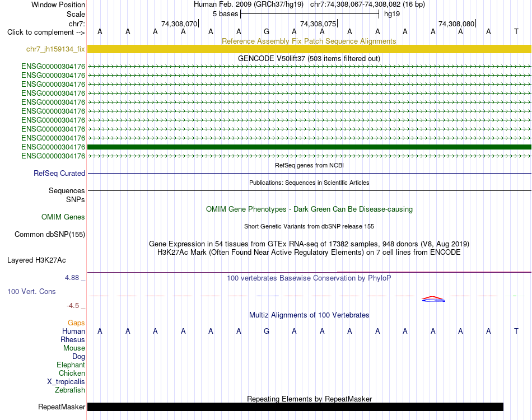Screen dimensions: 532x420
Task: Open the chr7_jh159134_fix track label
Action: point(55,49)
